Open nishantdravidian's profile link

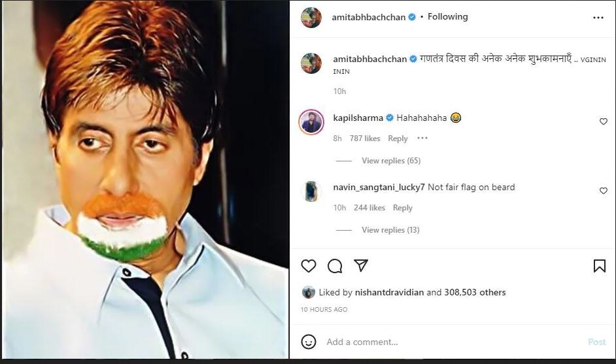click(391, 293)
